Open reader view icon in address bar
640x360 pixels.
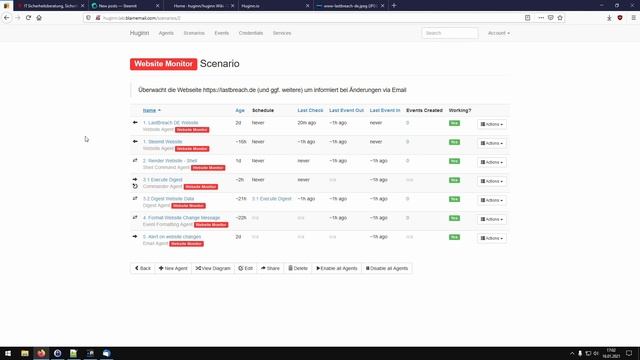click(x=527, y=18)
